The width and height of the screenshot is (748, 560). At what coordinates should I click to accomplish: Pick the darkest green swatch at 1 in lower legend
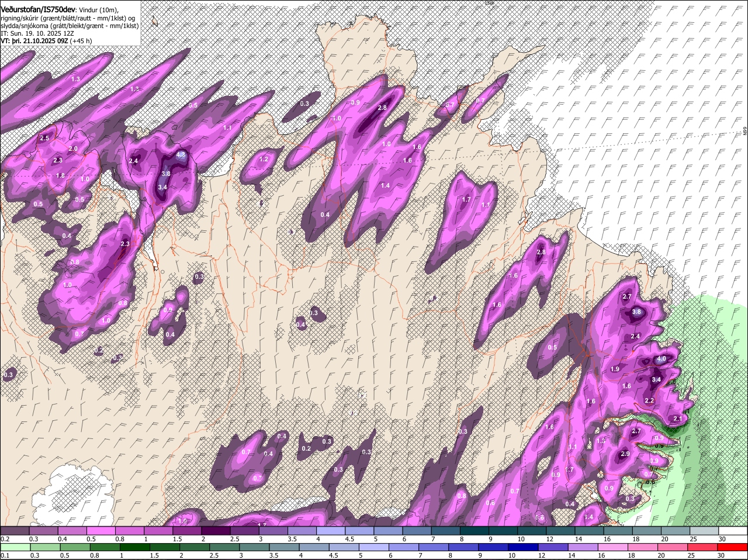(x=134, y=547)
